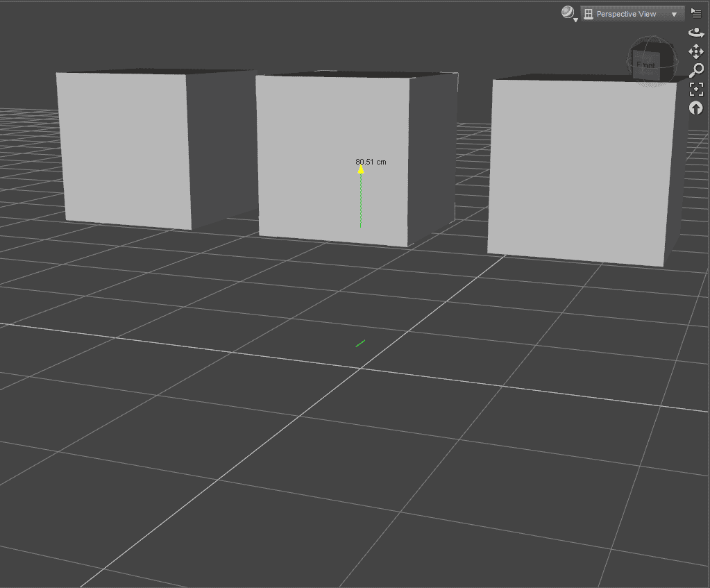The height and width of the screenshot is (588, 710).
Task: Select the Zoom magnifier tool
Action: tap(696, 69)
